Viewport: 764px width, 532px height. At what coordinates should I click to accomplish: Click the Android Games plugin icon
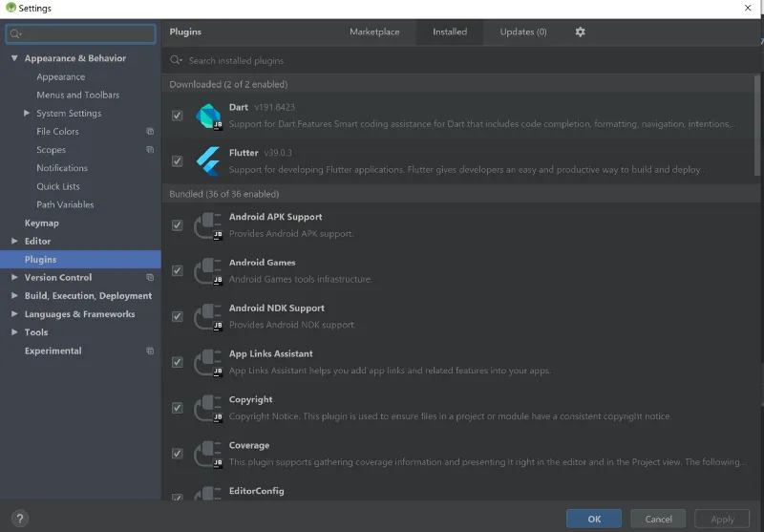(208, 271)
